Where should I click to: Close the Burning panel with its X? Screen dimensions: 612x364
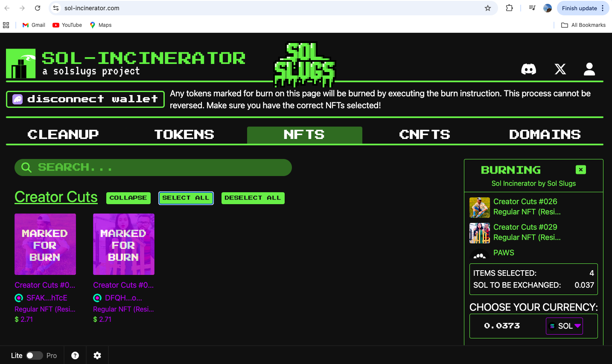pos(581,169)
